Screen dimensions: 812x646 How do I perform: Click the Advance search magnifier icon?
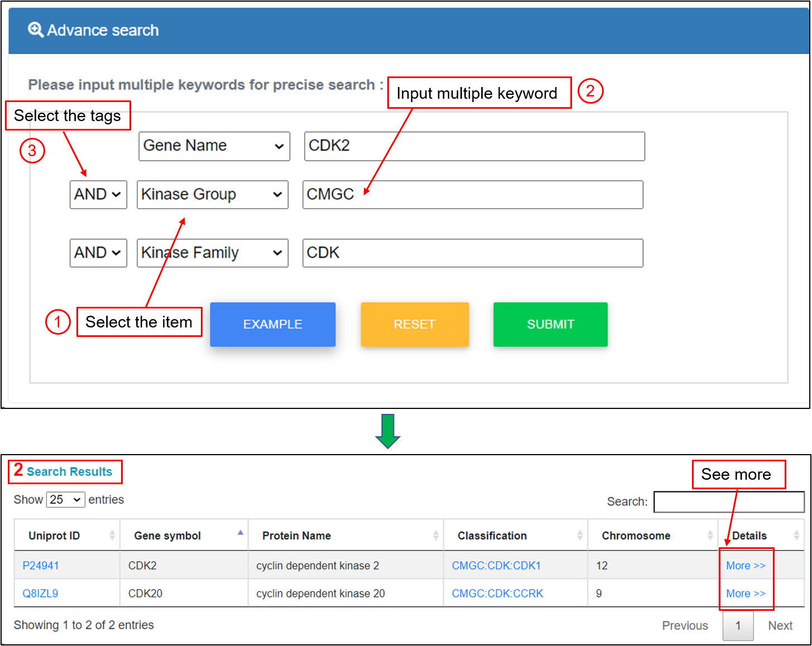(x=35, y=30)
